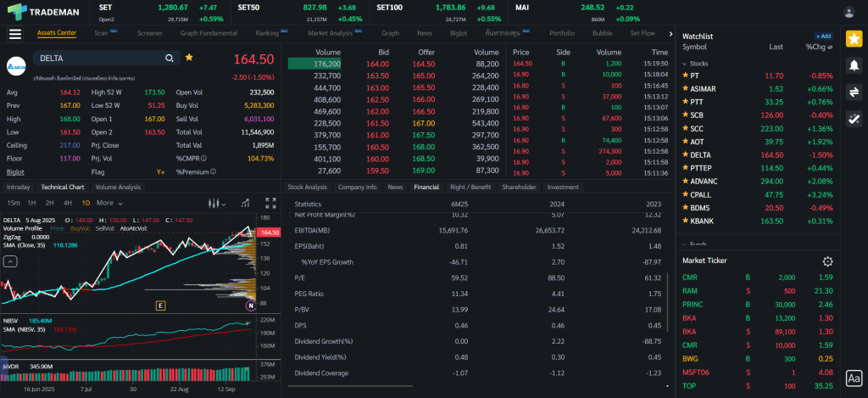This screenshot has height=398, width=868.
Task: Open the magic checkmark sidebar button
Action: click(x=854, y=119)
